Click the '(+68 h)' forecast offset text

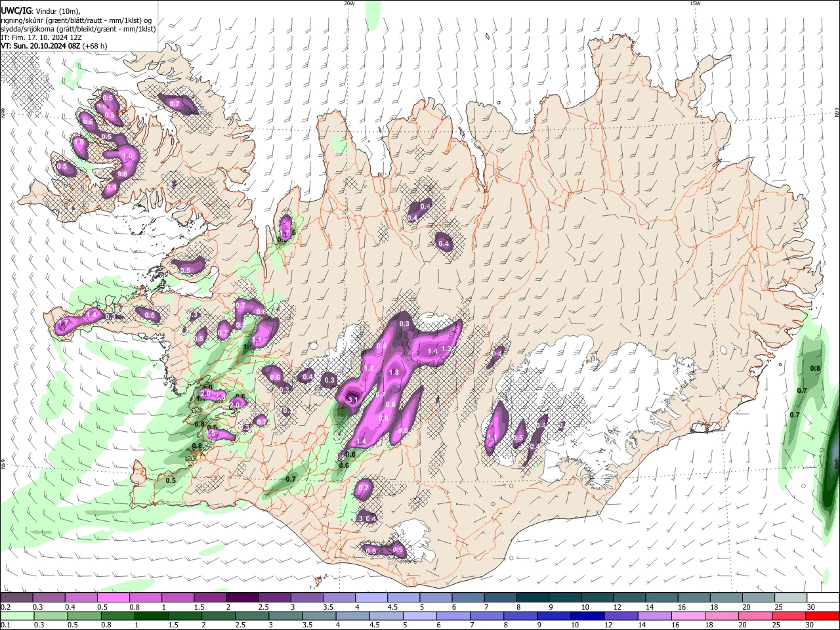point(95,46)
